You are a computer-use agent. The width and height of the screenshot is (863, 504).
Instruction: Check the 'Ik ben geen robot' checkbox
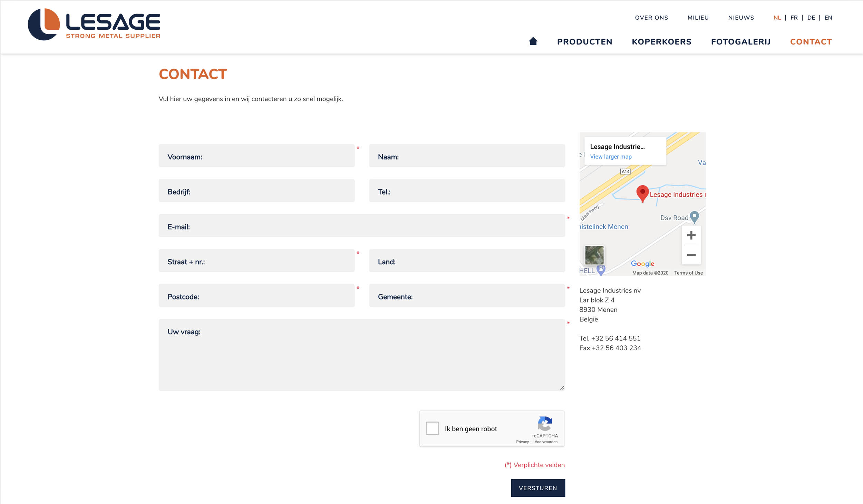point(432,428)
